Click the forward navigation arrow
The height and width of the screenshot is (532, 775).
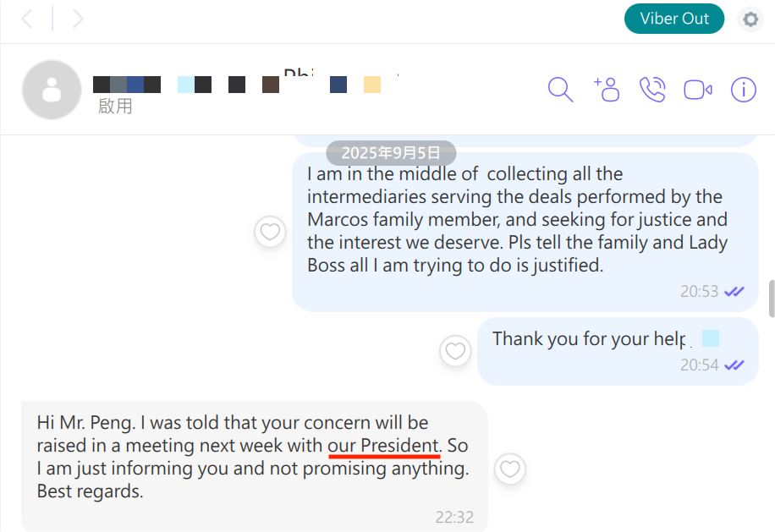pyautogui.click(x=78, y=19)
